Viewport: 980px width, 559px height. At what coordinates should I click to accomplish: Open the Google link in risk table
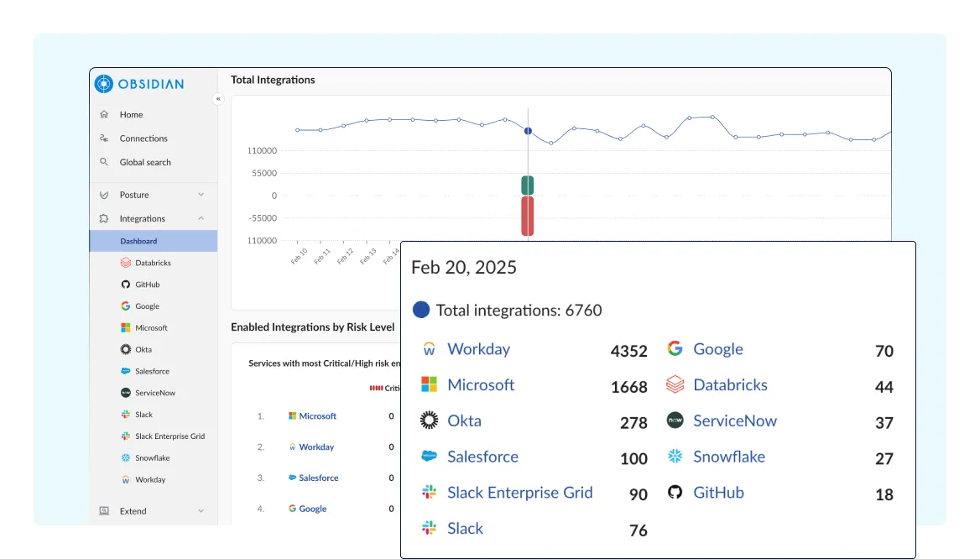coord(312,509)
